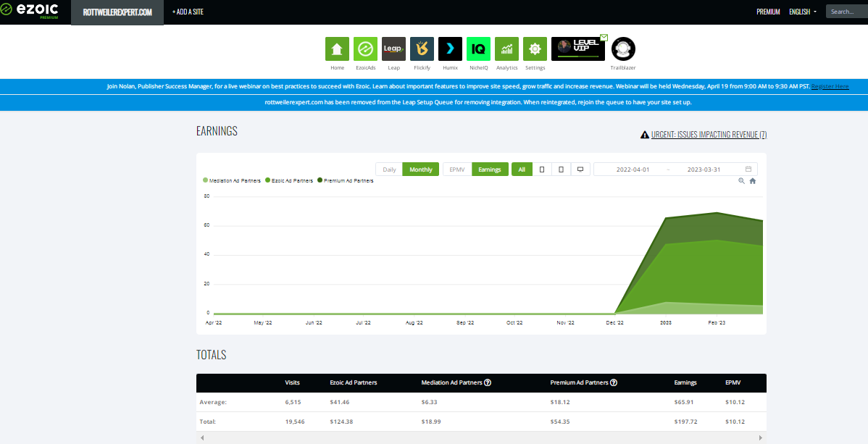Open the NicheIQ icon
The height and width of the screenshot is (444, 868).
478,49
